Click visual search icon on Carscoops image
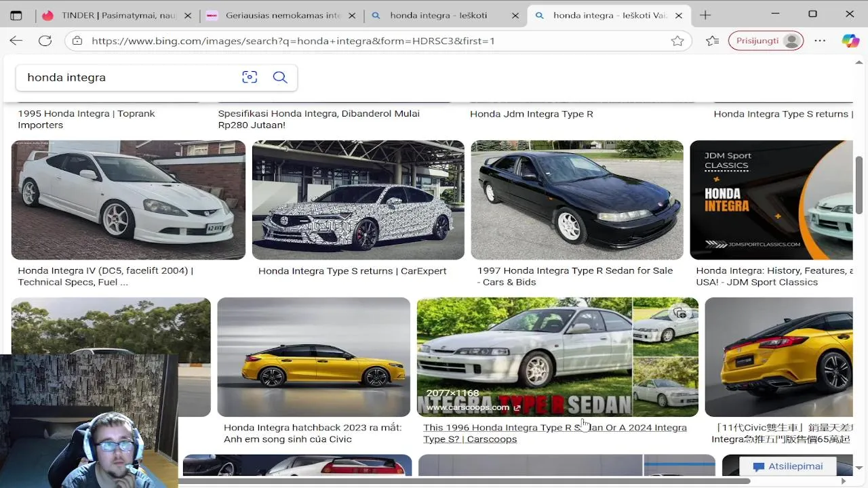 (x=679, y=313)
